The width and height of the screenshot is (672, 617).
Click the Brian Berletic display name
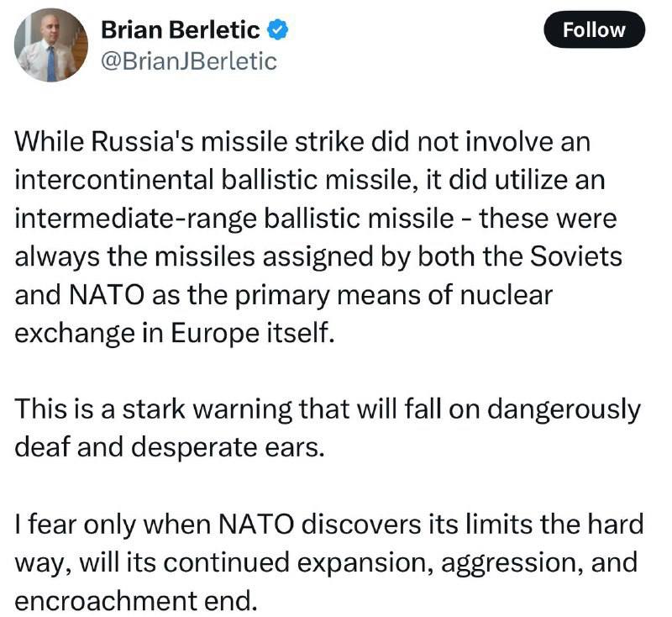click(181, 30)
